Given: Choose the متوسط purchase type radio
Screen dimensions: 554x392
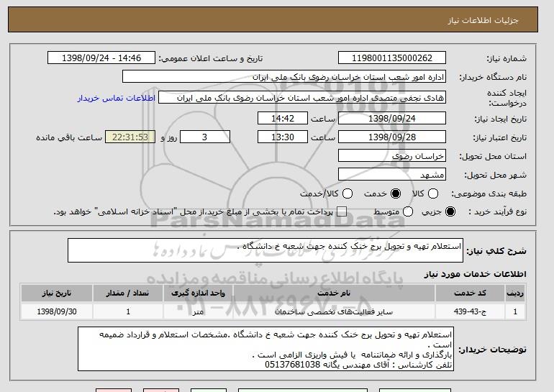Looking at the screenshot, I should (408, 211).
